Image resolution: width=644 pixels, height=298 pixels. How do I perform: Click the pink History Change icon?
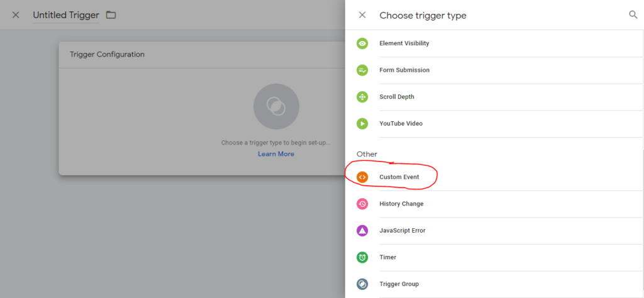(362, 204)
